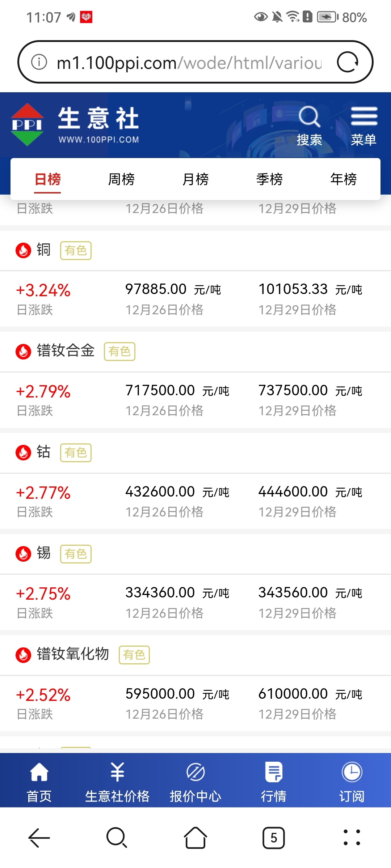Go to 首页 home icon
Viewport: 391px width, 868px height.
coord(39,781)
